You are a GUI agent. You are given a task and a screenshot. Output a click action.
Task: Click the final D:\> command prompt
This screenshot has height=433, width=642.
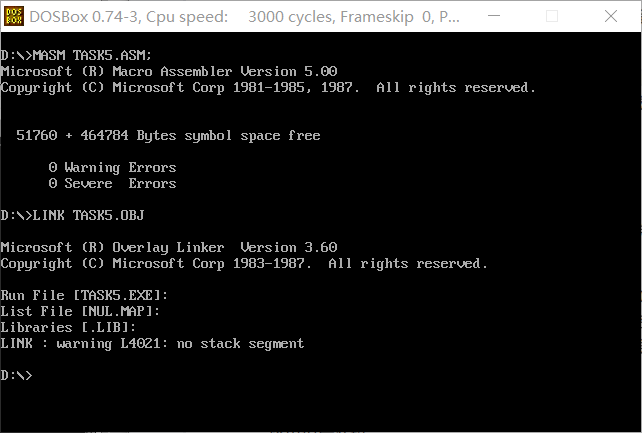click(16, 375)
